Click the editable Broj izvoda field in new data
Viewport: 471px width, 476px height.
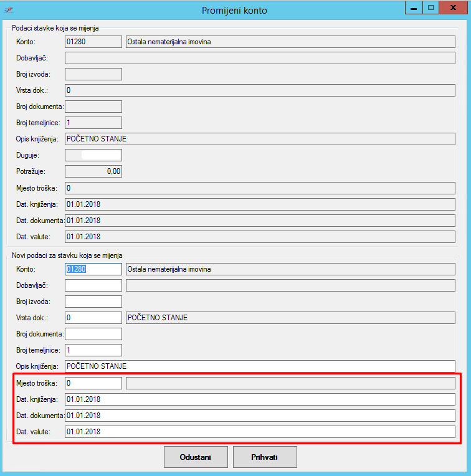(93, 302)
